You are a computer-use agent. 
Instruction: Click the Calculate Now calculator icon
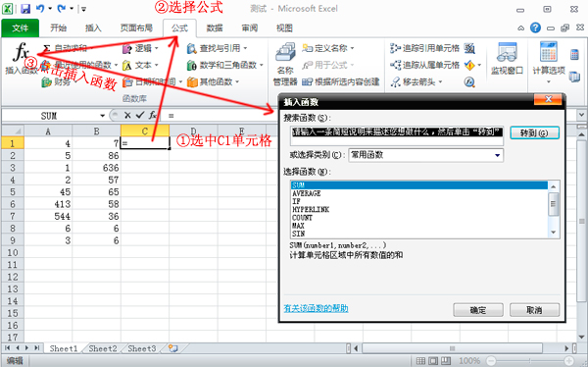coord(574,55)
